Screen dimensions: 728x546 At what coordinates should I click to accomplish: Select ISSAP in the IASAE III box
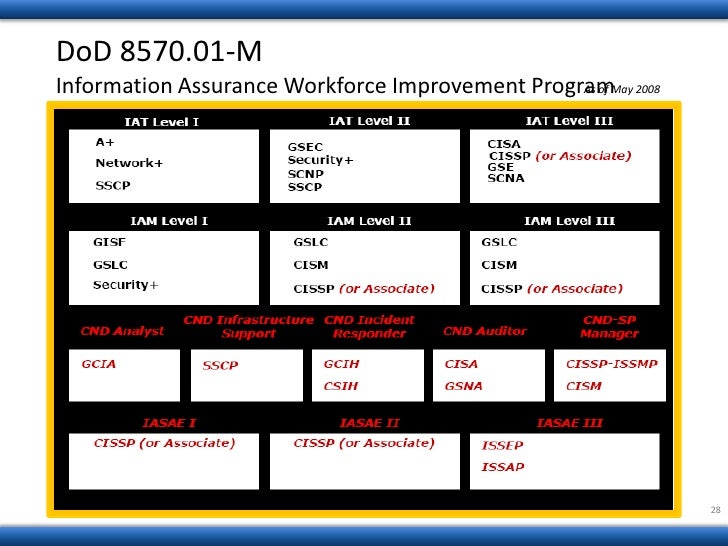[x=503, y=467]
